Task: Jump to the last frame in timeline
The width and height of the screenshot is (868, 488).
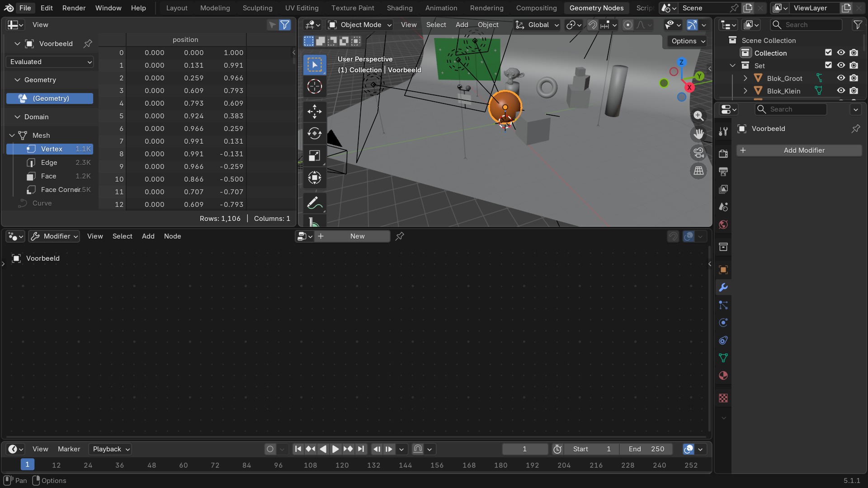Action: pos(361,449)
